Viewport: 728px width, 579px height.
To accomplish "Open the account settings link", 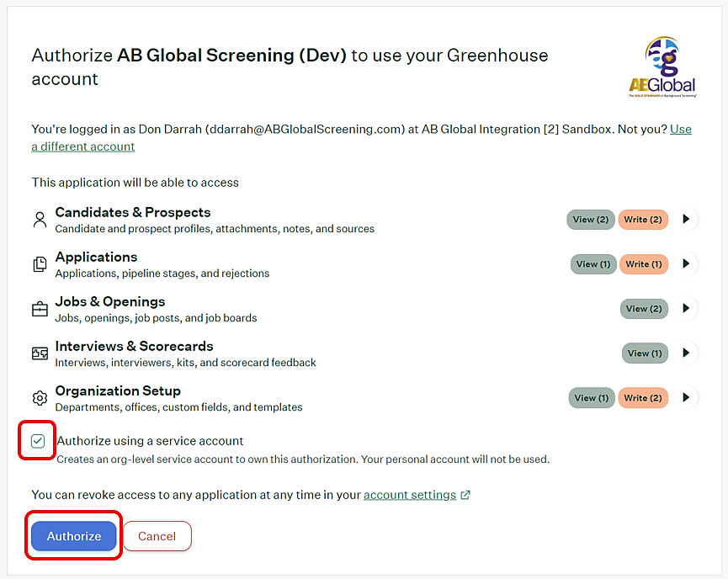I will 410,495.
